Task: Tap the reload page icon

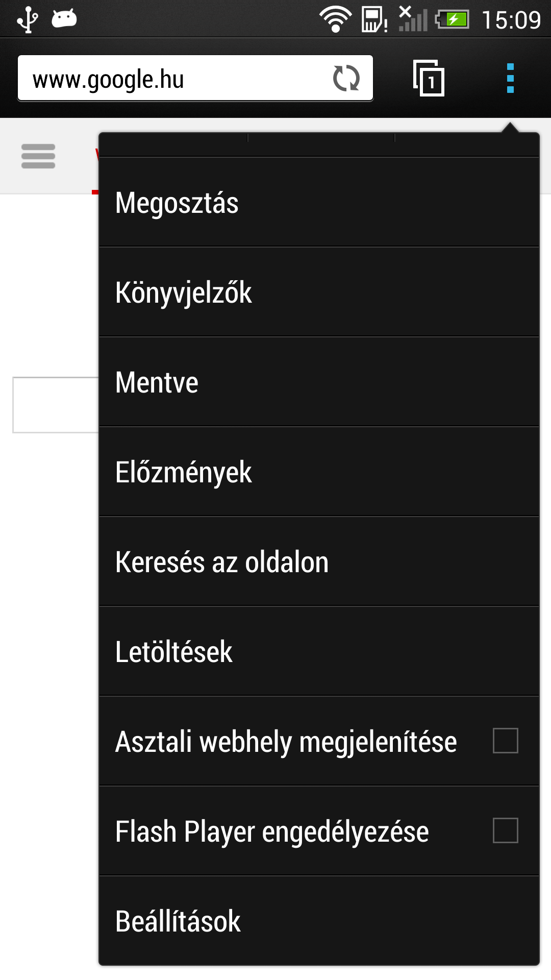Action: [x=346, y=79]
